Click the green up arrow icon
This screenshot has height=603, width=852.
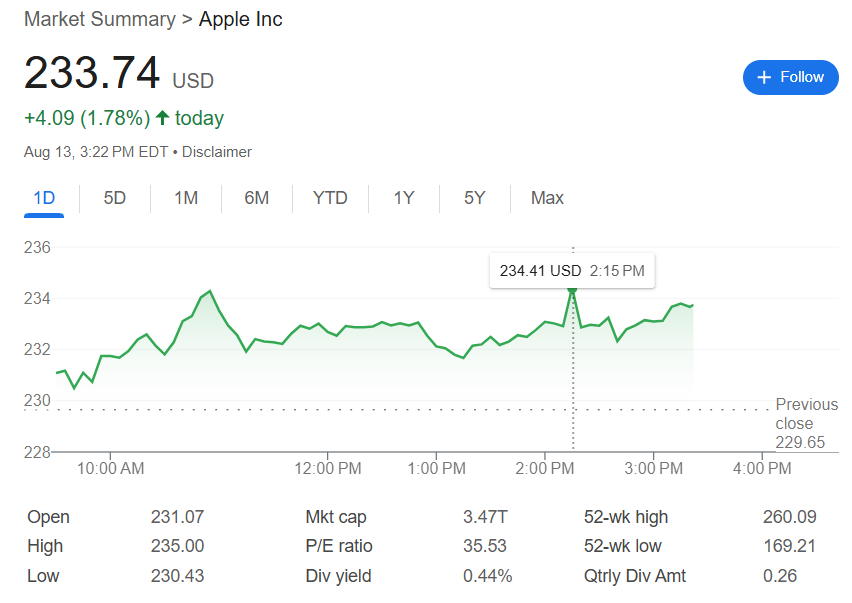click(163, 119)
